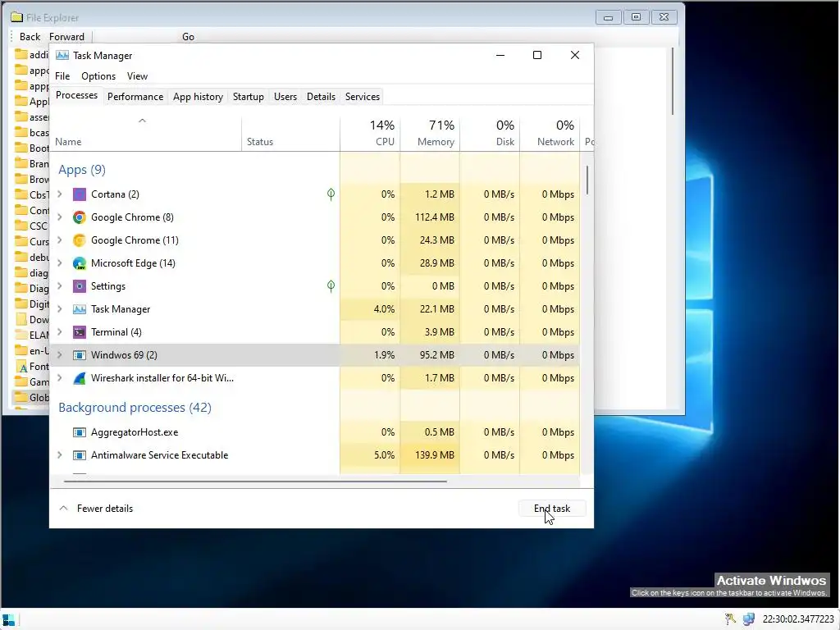Sort processes by CPU column header

[370, 134]
